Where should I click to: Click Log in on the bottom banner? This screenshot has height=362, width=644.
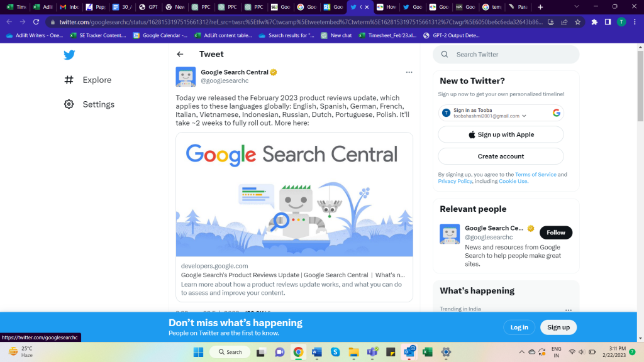click(519, 327)
